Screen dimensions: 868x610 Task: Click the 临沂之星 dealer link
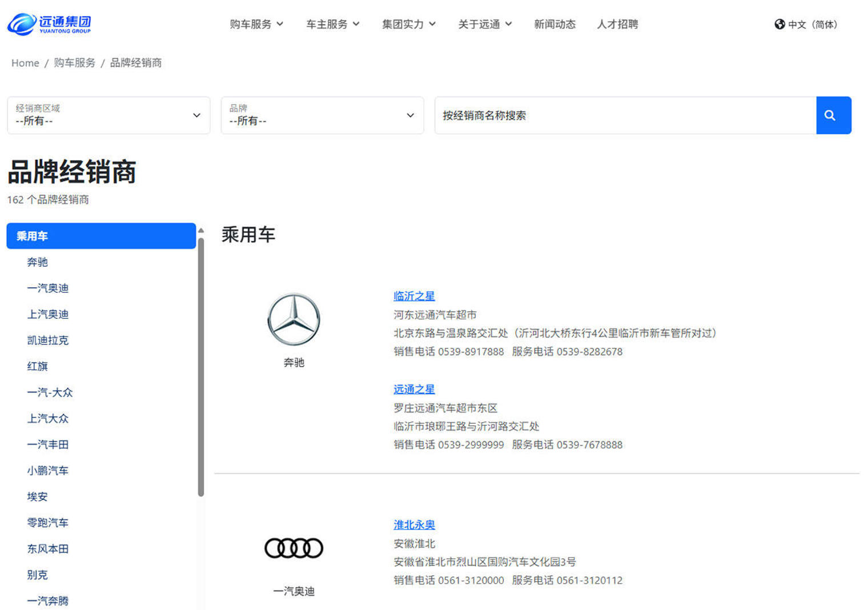coord(414,296)
